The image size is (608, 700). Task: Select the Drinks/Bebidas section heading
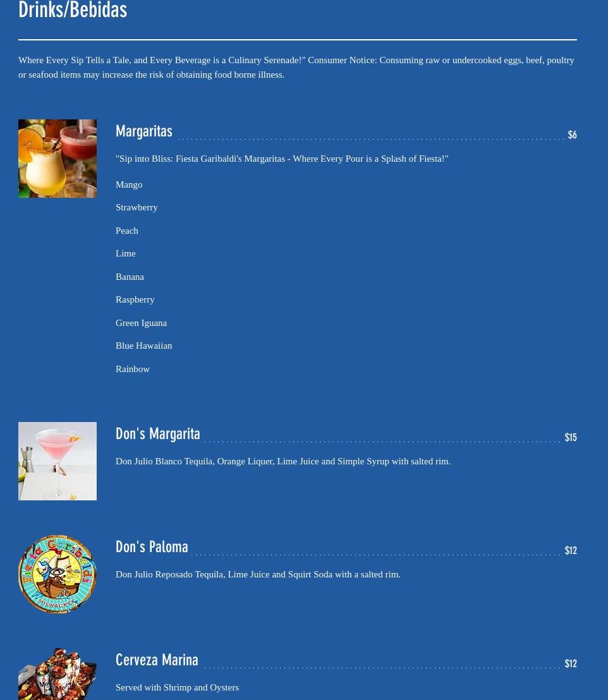[x=73, y=10]
